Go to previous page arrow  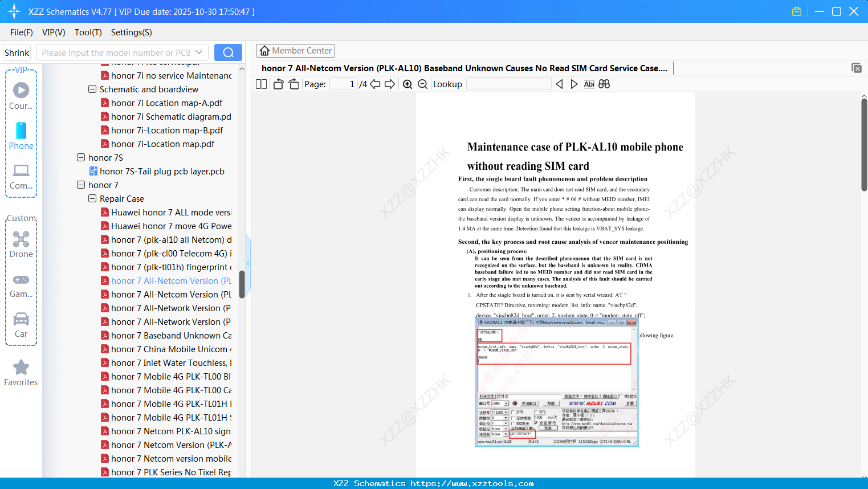(x=375, y=84)
